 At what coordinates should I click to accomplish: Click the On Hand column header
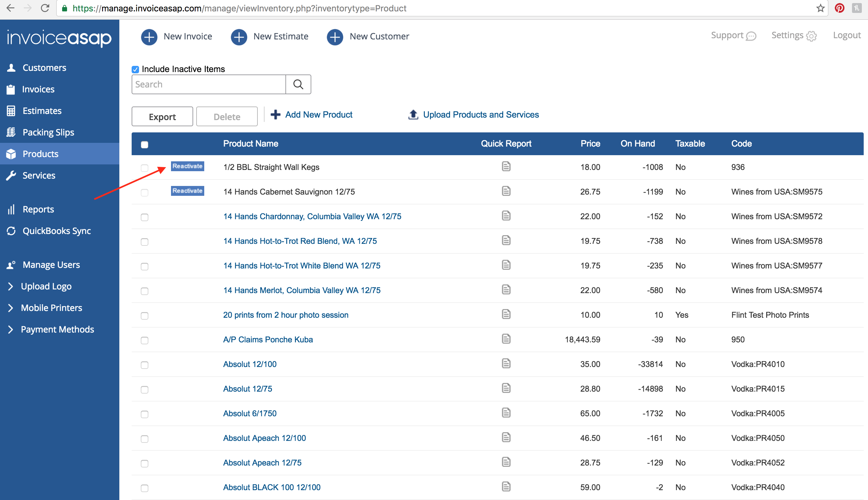point(638,143)
